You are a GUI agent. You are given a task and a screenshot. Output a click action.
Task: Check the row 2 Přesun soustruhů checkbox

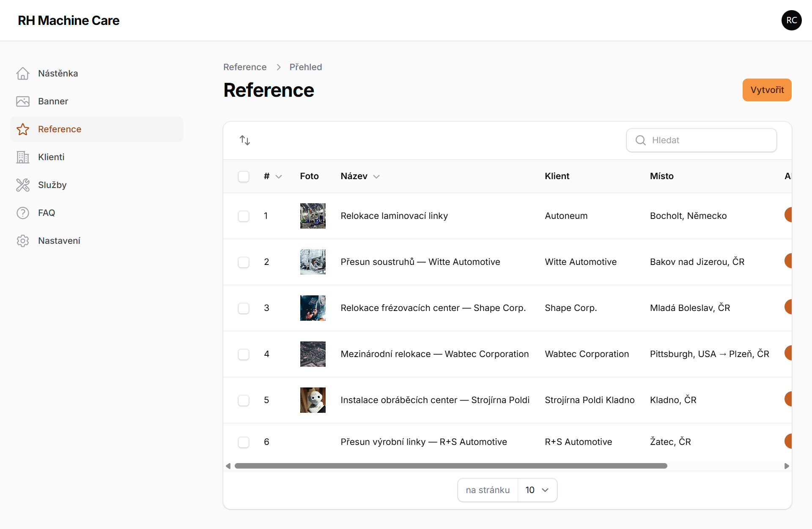244,262
